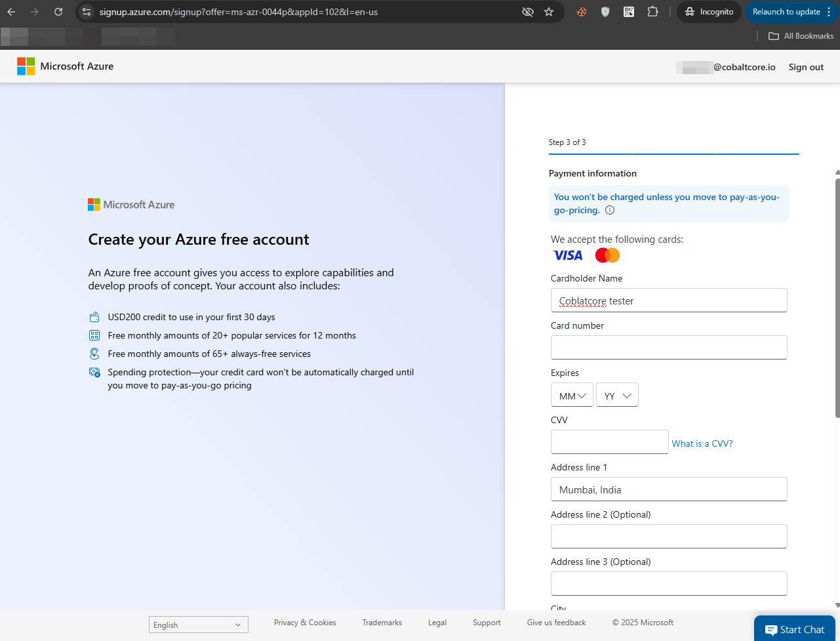Open the Privacy & Cookies footer link
840x641 pixels.
305,623
